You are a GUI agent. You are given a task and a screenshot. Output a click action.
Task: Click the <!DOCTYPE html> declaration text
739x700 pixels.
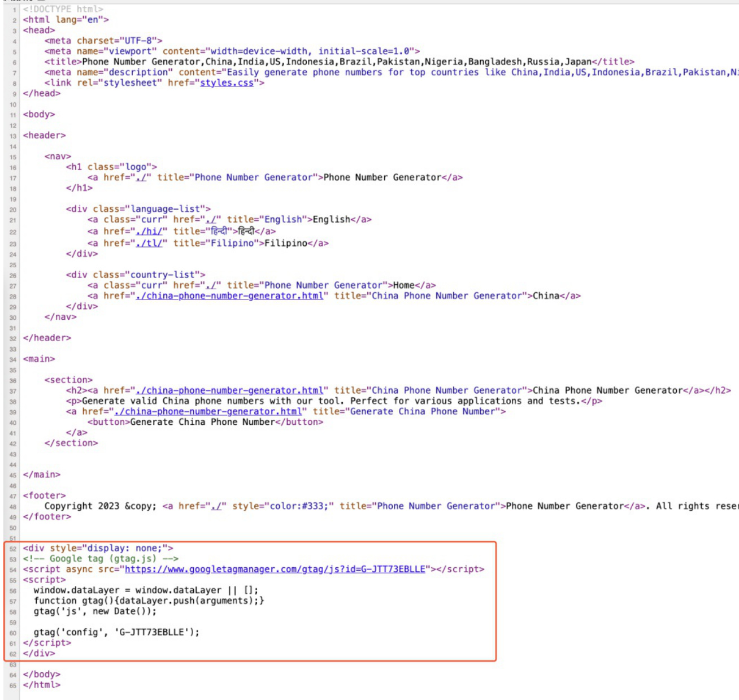[x=63, y=9]
